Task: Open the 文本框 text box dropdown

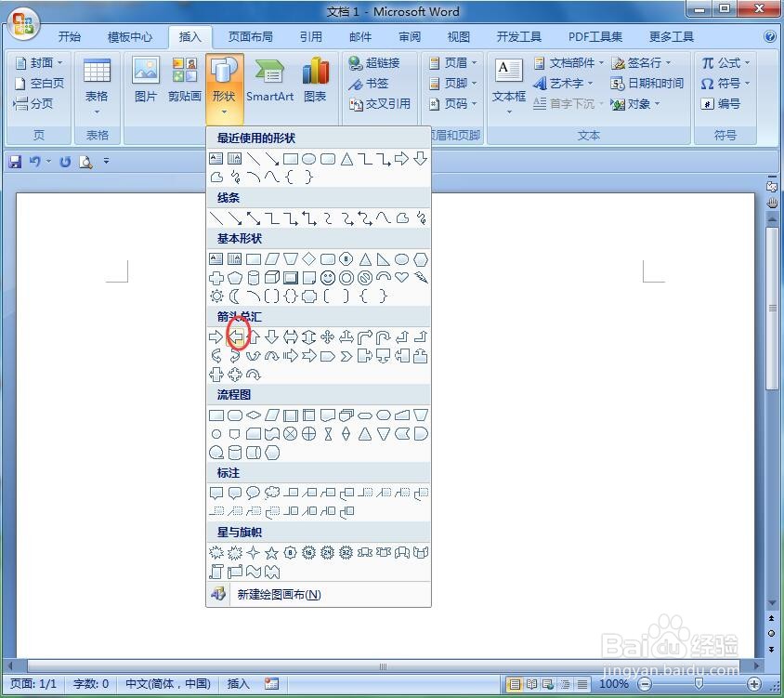Action: [x=508, y=86]
